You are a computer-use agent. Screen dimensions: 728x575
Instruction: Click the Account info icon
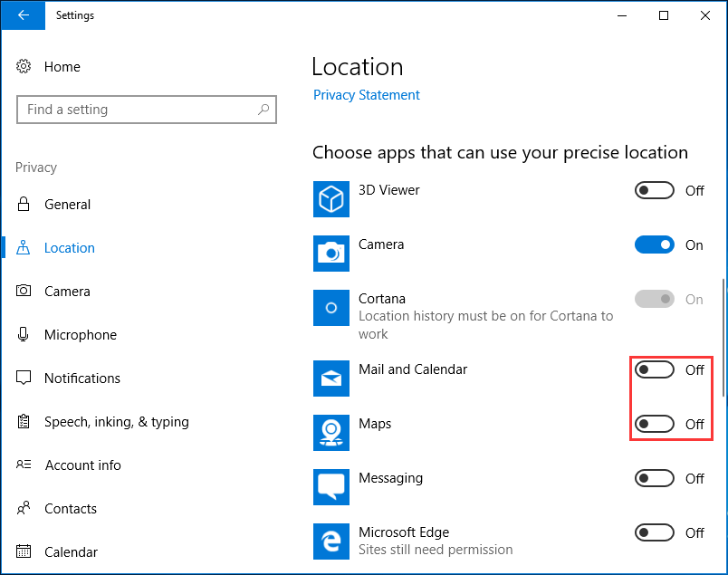click(24, 465)
